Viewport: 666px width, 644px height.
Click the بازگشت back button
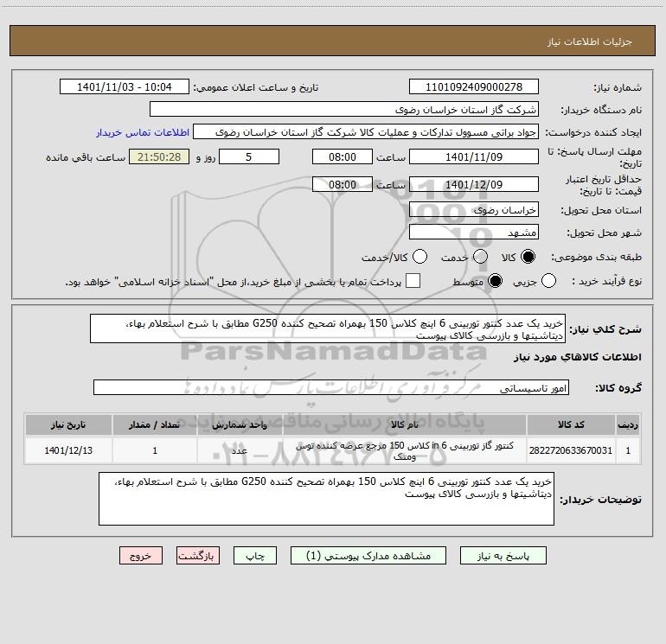click(198, 556)
